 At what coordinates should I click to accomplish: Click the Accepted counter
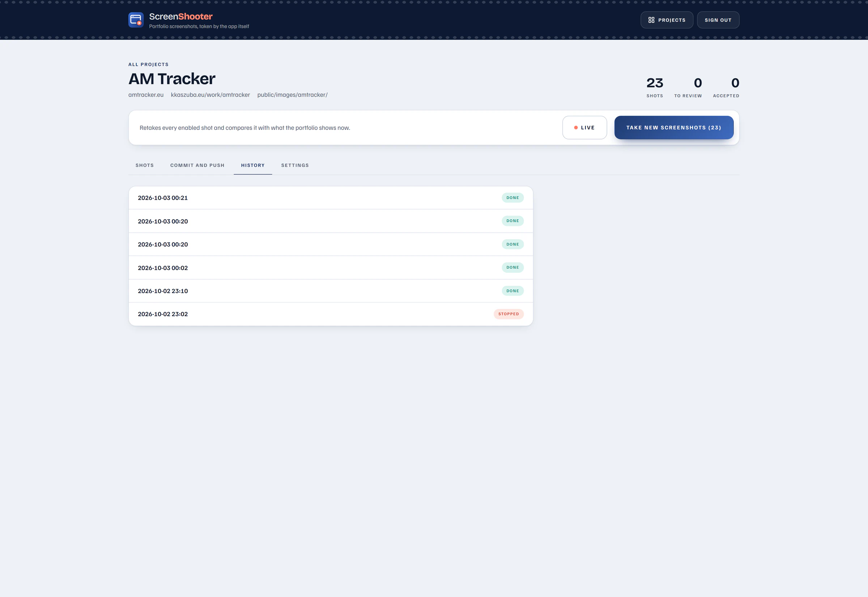tap(726, 87)
